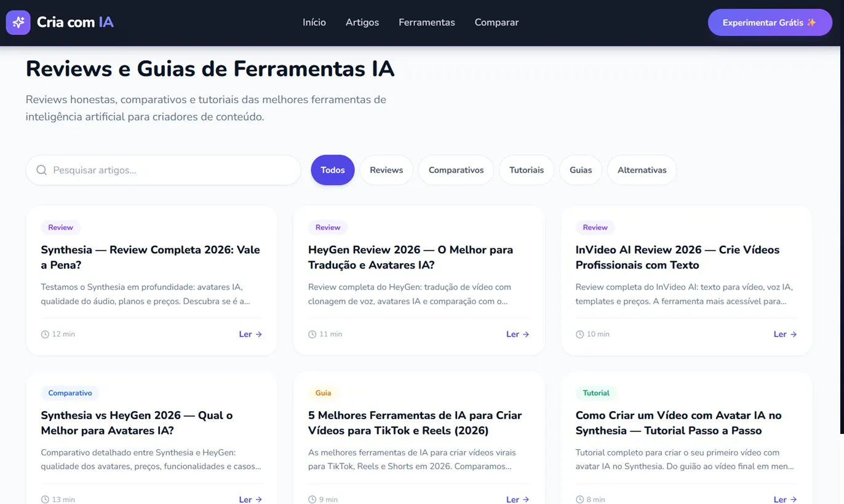Screen dimensions: 844x504
Task: Focus the Pesquisar artigos search field
Action: pyautogui.click(x=163, y=170)
